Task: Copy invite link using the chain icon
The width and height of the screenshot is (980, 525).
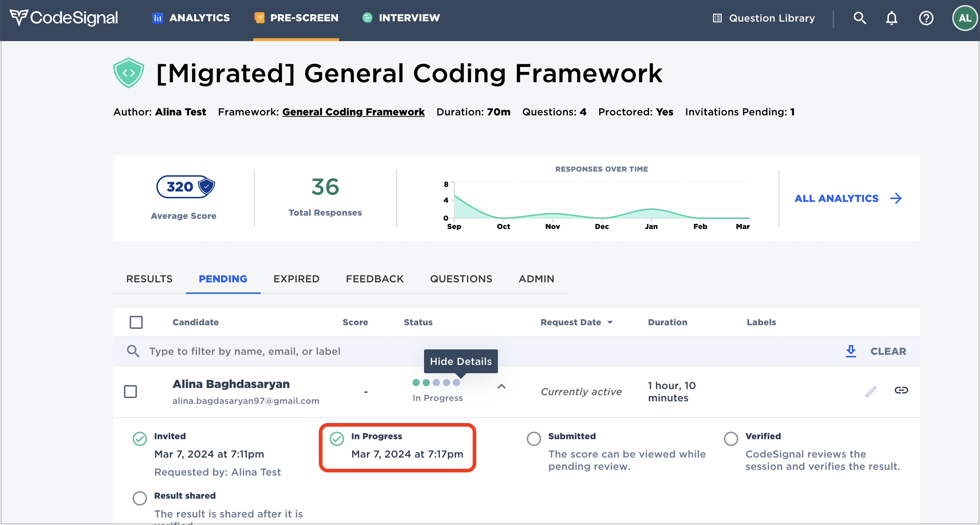Action: (902, 390)
